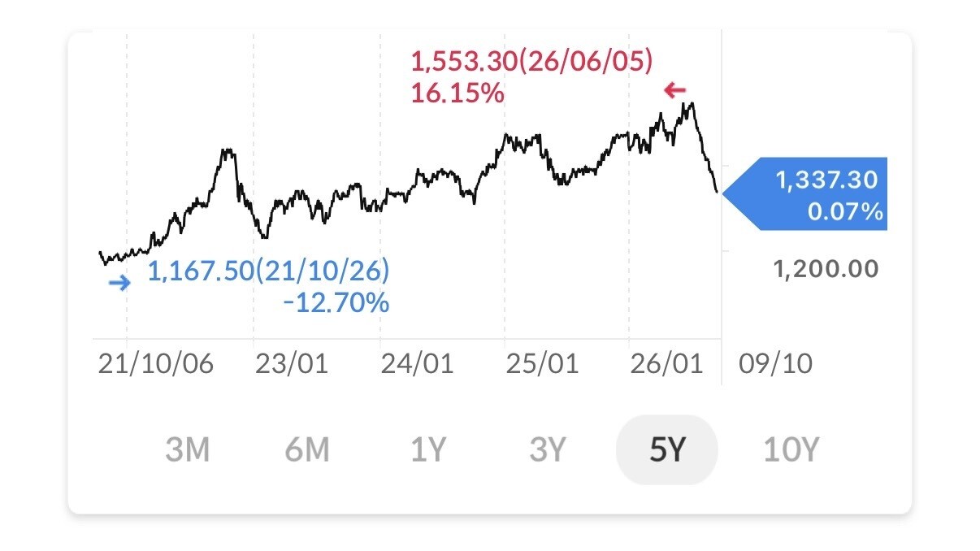The width and height of the screenshot is (980, 551).
Task: Click the blue arrow marking the low
Action: pyautogui.click(x=119, y=284)
